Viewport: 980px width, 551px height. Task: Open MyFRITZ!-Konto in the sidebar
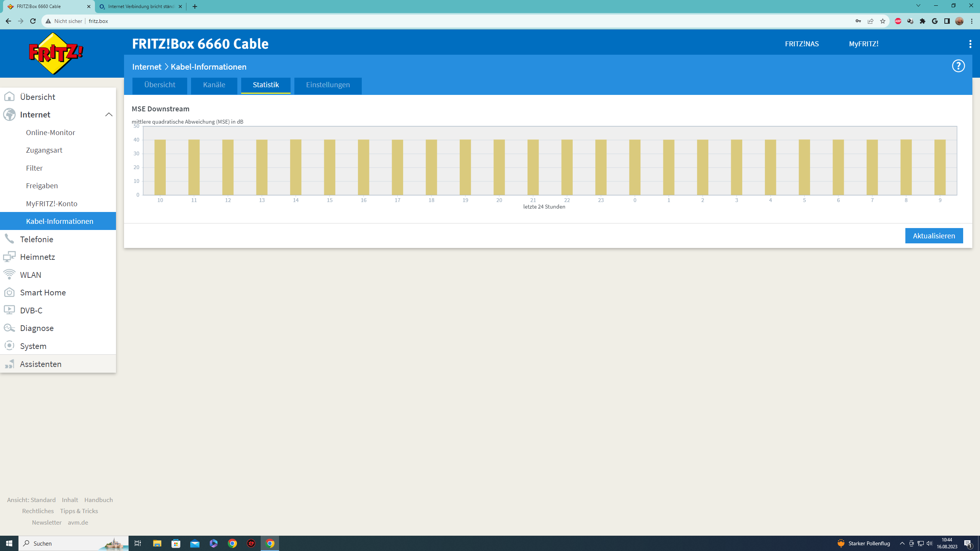pyautogui.click(x=52, y=204)
